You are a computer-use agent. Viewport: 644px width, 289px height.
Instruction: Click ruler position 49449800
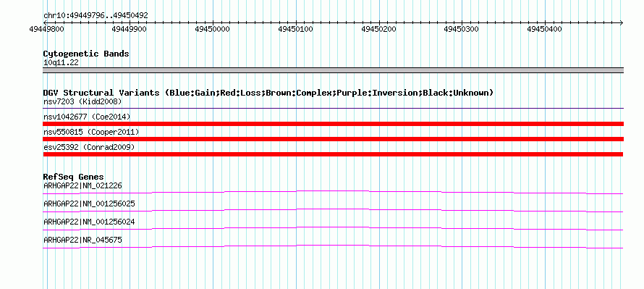click(x=47, y=29)
